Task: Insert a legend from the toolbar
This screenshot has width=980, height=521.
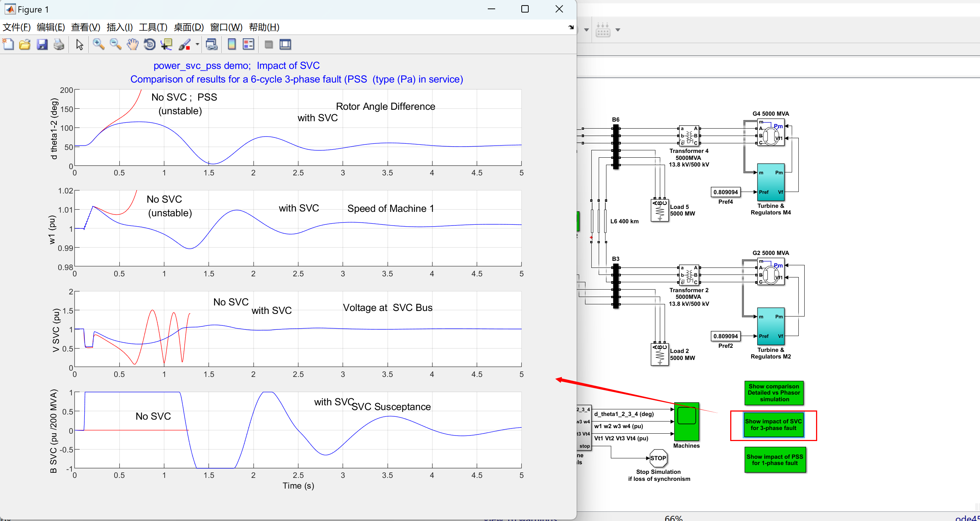Action: coord(248,45)
